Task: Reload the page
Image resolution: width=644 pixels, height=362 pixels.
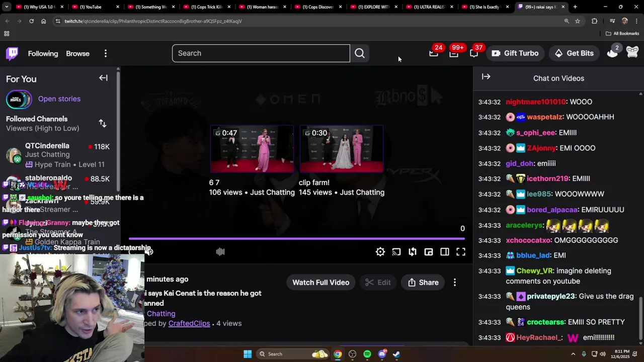Action: tap(31, 21)
